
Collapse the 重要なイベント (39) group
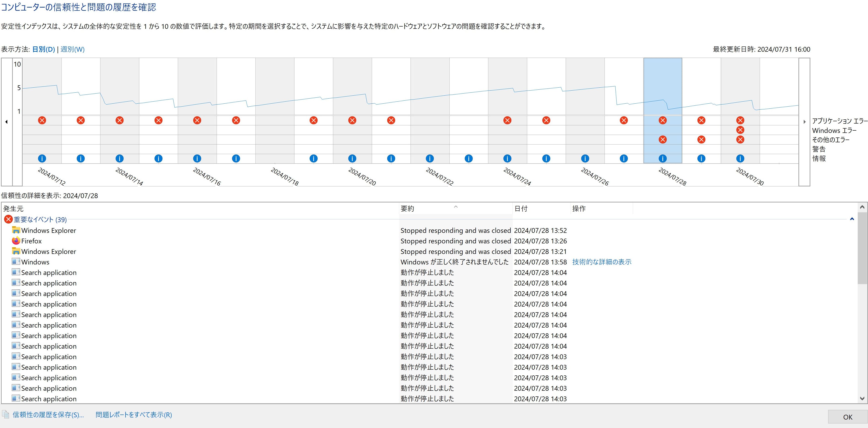[x=40, y=220]
